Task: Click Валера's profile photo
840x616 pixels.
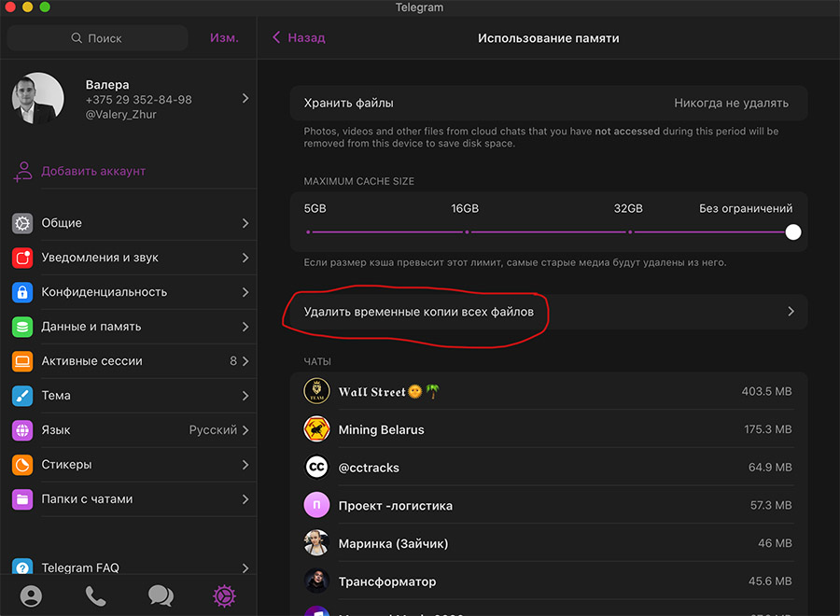Action: point(38,98)
